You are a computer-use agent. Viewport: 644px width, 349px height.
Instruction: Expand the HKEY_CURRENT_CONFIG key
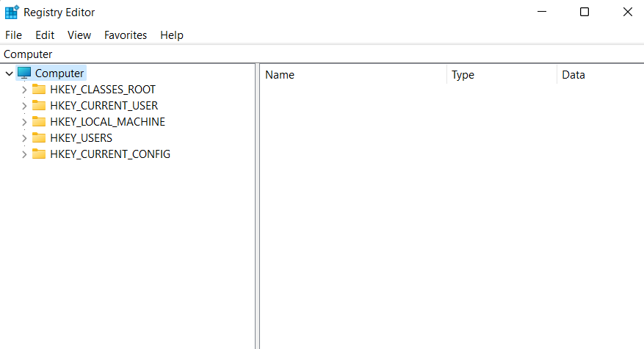pyautogui.click(x=24, y=154)
